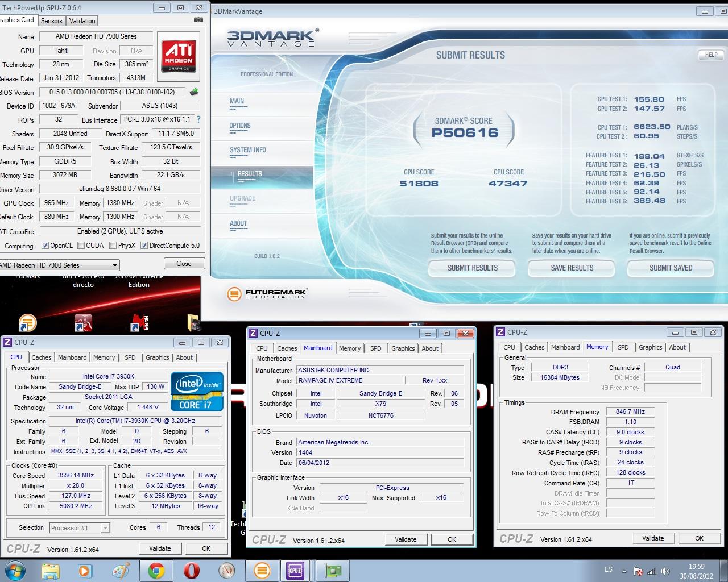The width and height of the screenshot is (728, 582).
Task: Toggle the CUDA checkbox in GPU-Z
Action: pyautogui.click(x=81, y=246)
